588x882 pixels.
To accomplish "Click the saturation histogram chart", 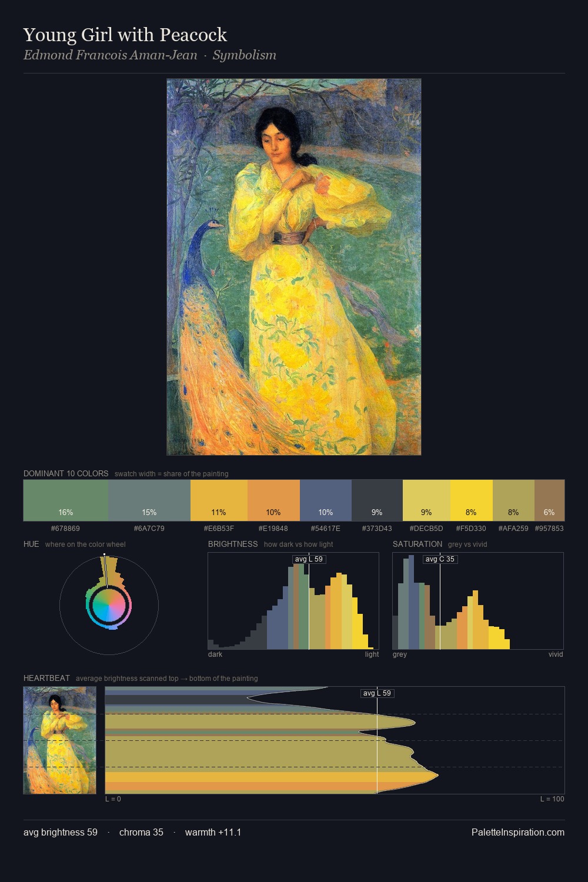I will click(478, 601).
